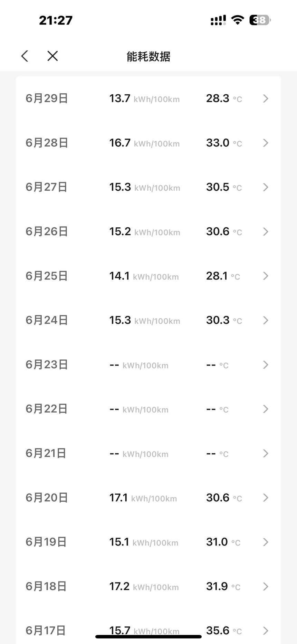This screenshot has height=644, width=297.
Task: Open the empty 6月23日 record arrow
Action: (x=265, y=365)
